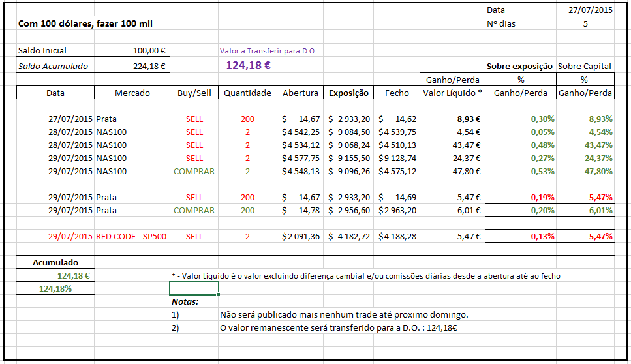Click the 'Buy/Sell' column header cell
This screenshot has height=364, width=631.
[x=194, y=93]
